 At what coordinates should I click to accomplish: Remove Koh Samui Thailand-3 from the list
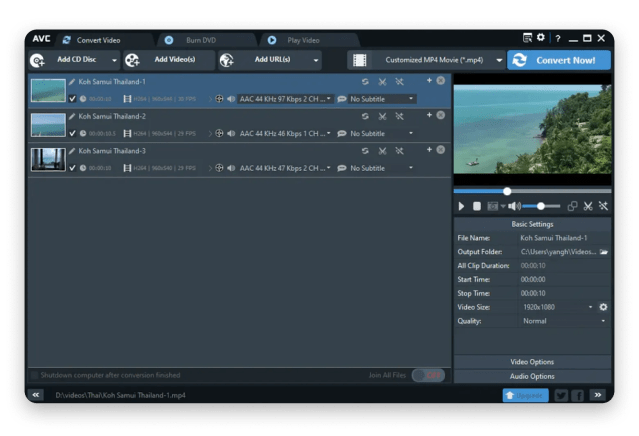coord(441,150)
